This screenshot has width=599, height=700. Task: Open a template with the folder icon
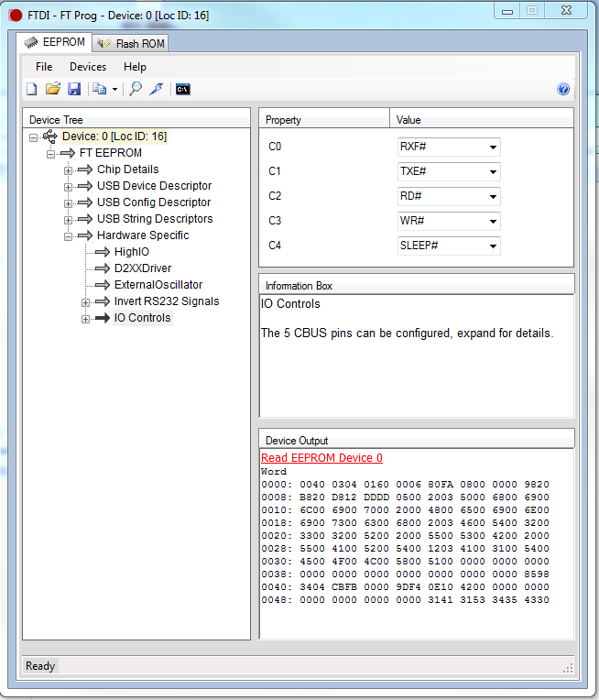(53, 89)
